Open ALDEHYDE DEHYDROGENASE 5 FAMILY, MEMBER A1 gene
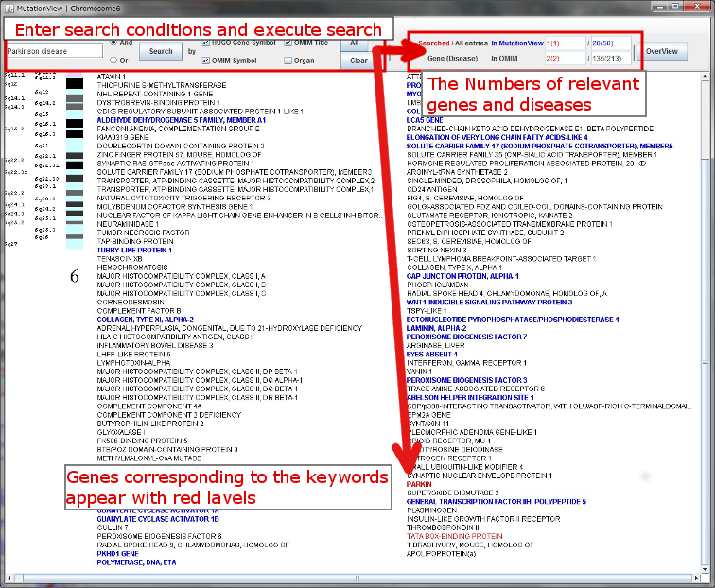 (x=181, y=120)
